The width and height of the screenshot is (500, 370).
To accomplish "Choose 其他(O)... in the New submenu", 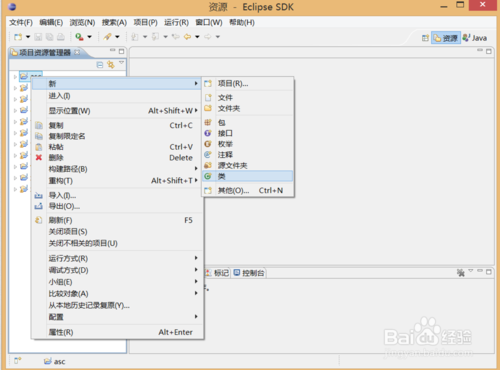I will pos(248,191).
